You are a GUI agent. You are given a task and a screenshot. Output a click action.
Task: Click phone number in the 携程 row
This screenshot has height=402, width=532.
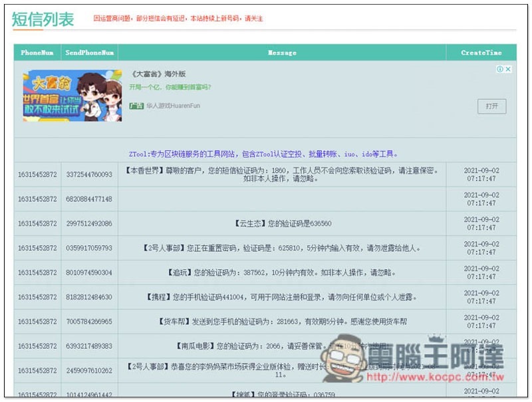coord(37,297)
